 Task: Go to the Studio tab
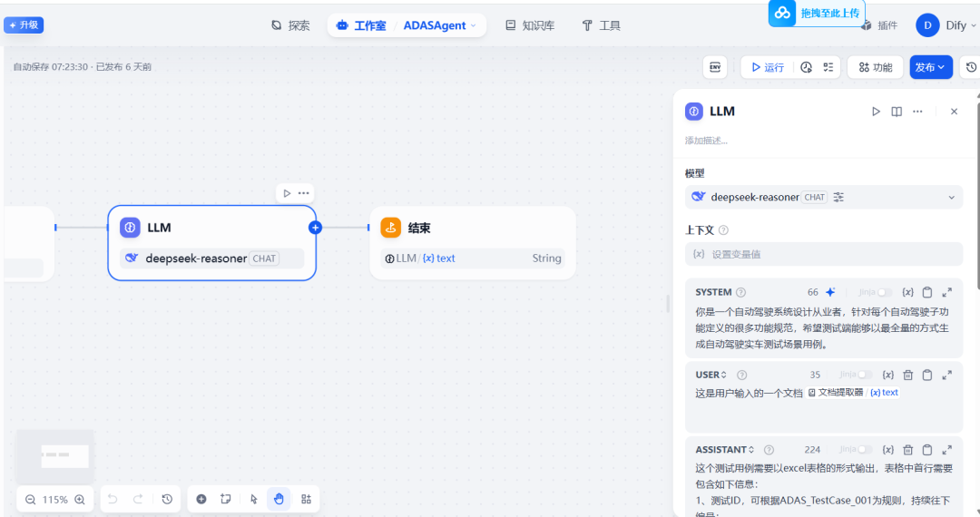click(361, 25)
